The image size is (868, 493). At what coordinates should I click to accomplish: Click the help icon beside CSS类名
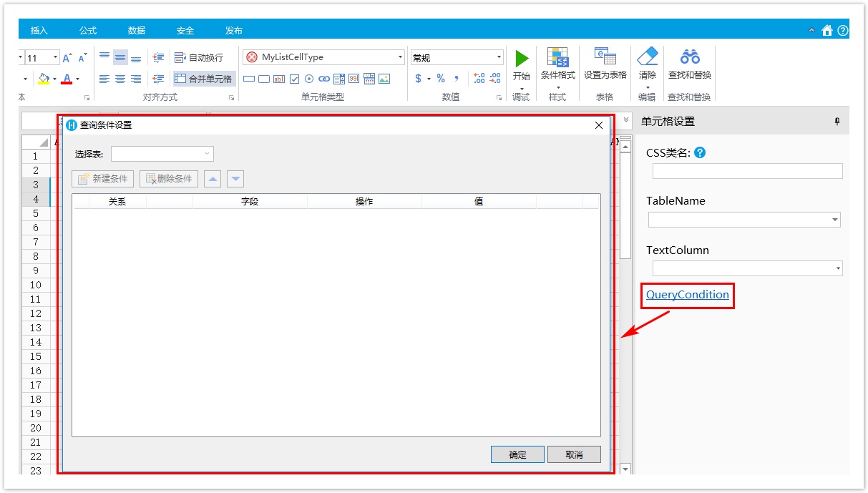click(700, 152)
